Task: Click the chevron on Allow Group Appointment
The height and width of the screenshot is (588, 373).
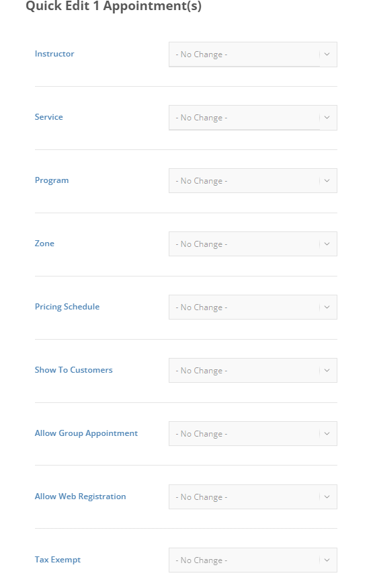Action: [x=327, y=433]
